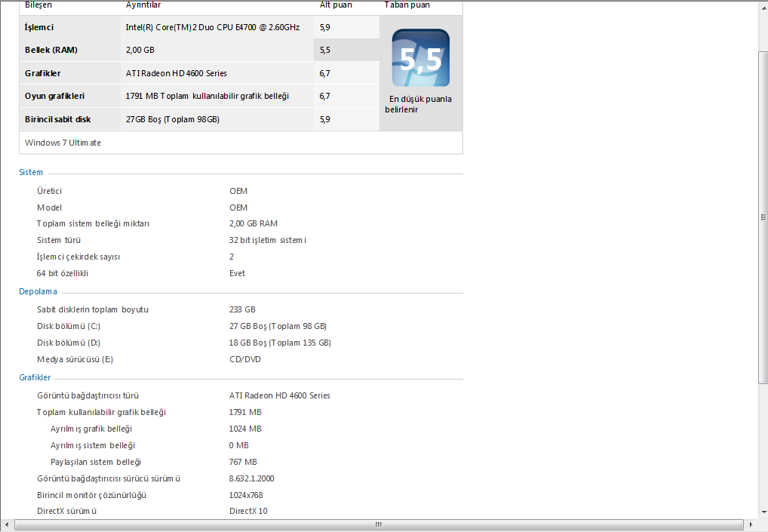Click the "OEM" value beside Üretici
The image size is (768, 532).
point(238,191)
